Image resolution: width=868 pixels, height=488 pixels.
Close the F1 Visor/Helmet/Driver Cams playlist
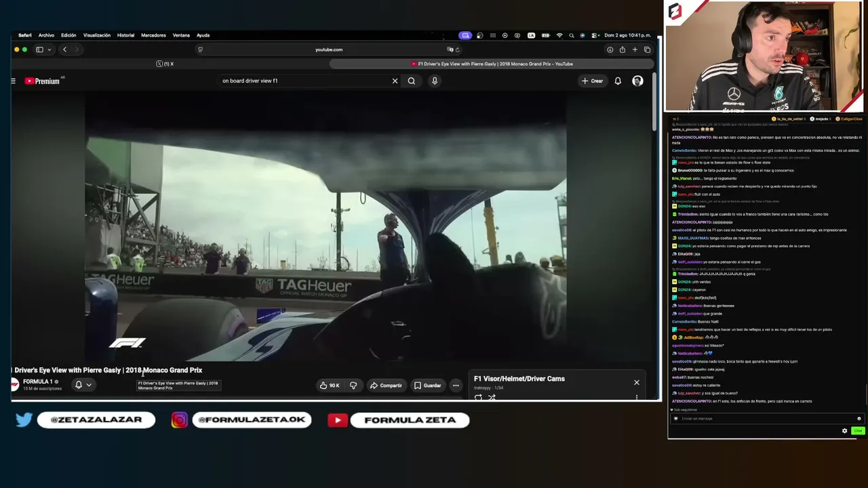click(x=637, y=383)
